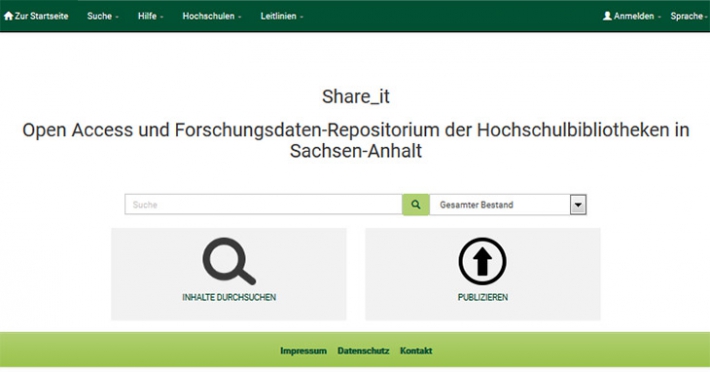Open the Sprache language menu
This screenshot has height=372, width=710.
coord(689,16)
